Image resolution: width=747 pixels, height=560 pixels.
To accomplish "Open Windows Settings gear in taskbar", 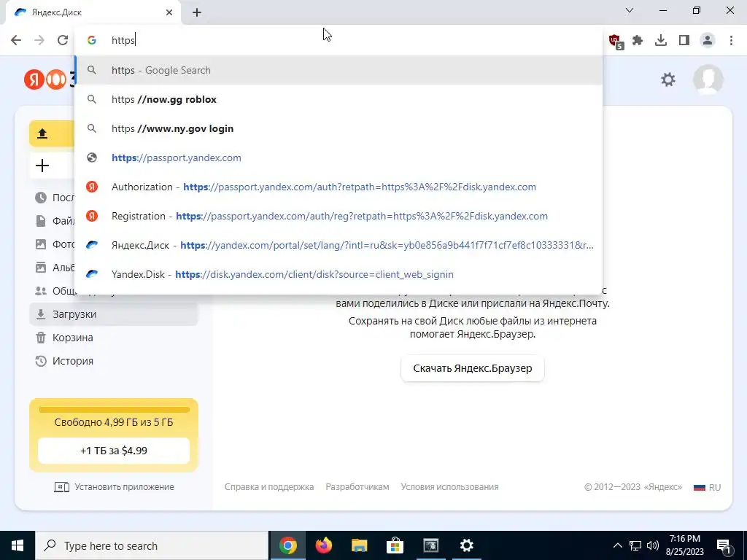I will pyautogui.click(x=466, y=545).
